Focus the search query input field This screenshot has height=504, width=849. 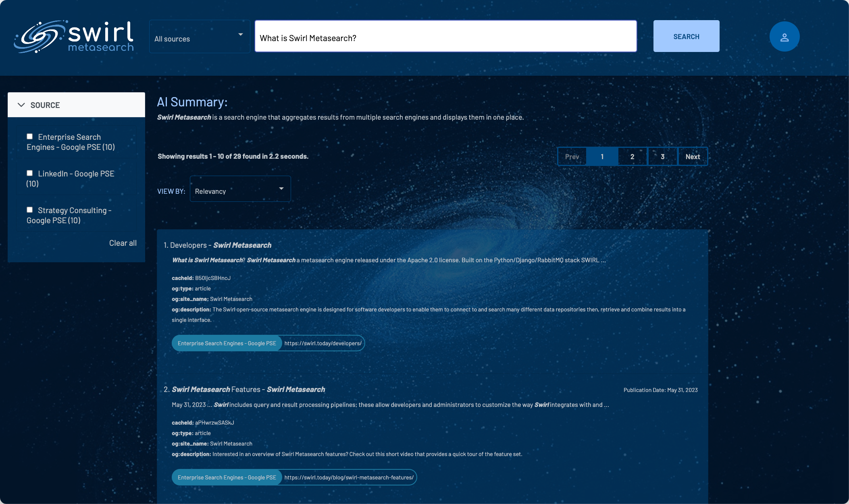pos(445,37)
